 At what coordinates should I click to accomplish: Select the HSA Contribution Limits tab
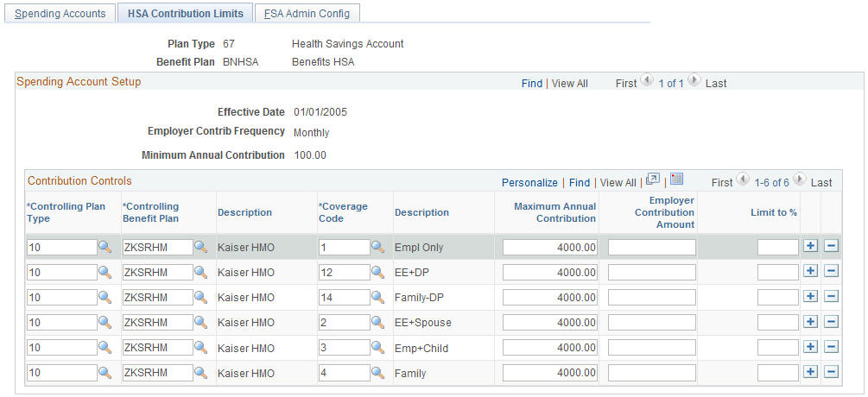(x=186, y=13)
